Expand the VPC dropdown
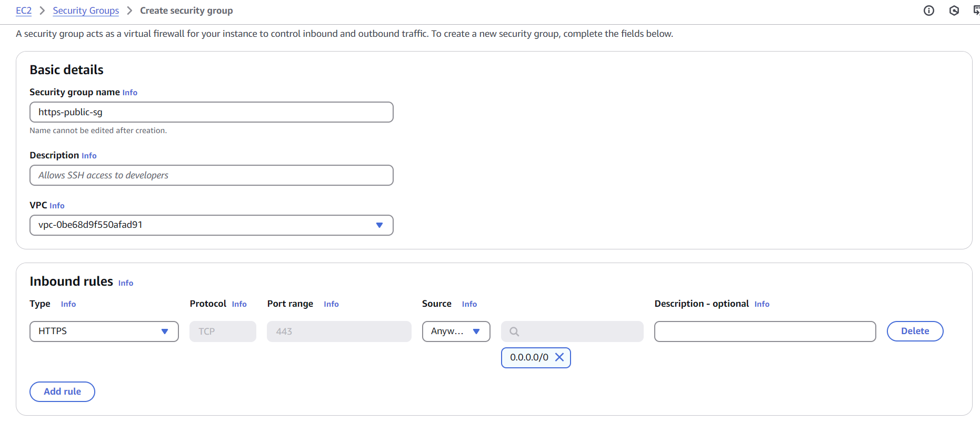Viewport: 980px width, 422px height. pos(379,225)
